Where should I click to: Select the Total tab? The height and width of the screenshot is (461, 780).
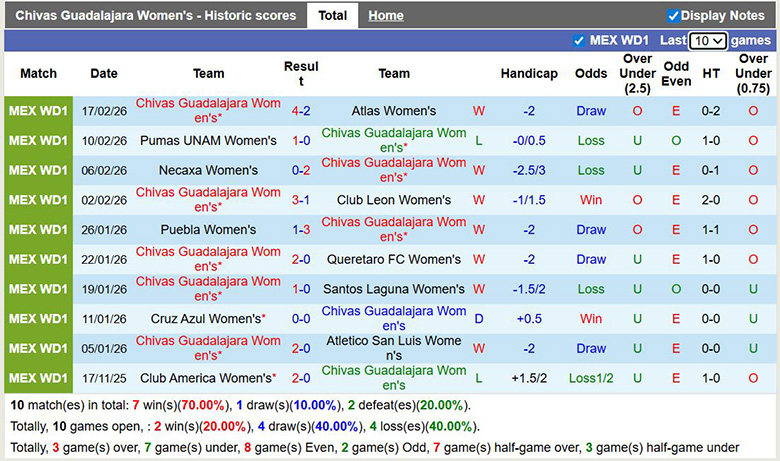[332, 16]
